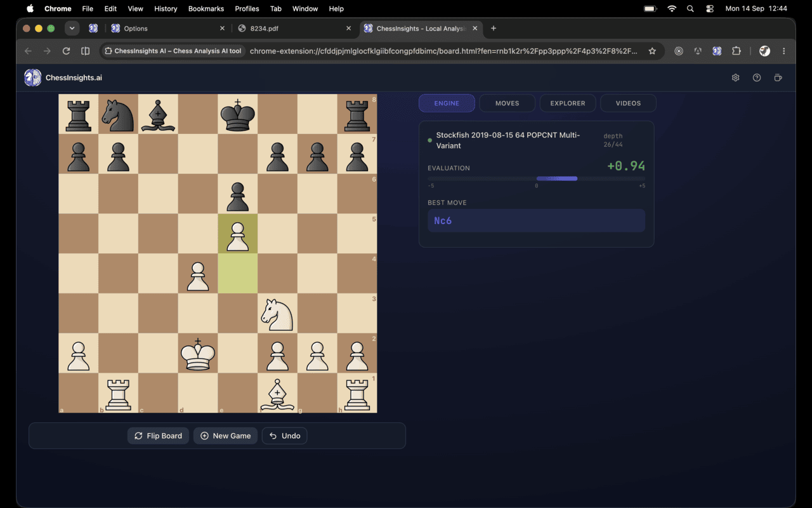Screen dimensions: 812x508
Task: Open macOS Spotlight search
Action: pos(690,9)
